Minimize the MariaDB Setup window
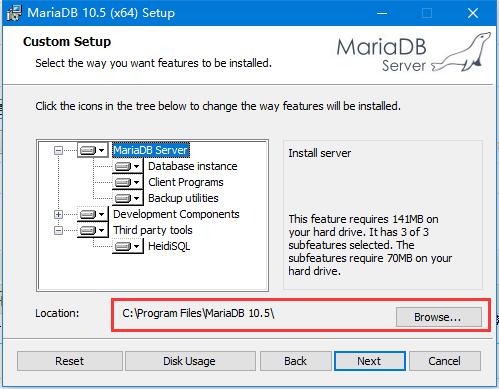499x389 pixels. (x=382, y=13)
